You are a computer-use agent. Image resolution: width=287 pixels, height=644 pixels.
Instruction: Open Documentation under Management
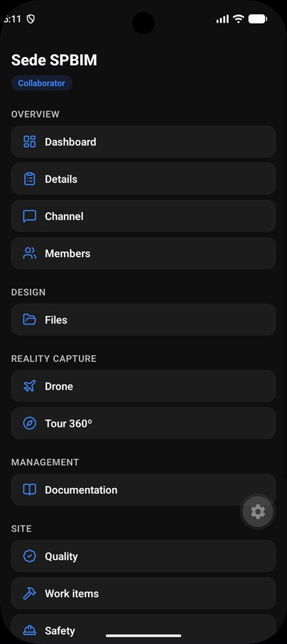click(143, 490)
